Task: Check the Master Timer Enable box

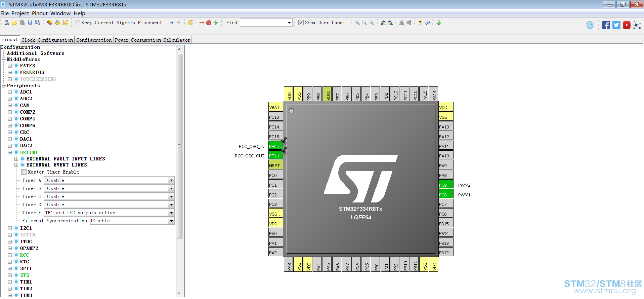Action: (24, 172)
